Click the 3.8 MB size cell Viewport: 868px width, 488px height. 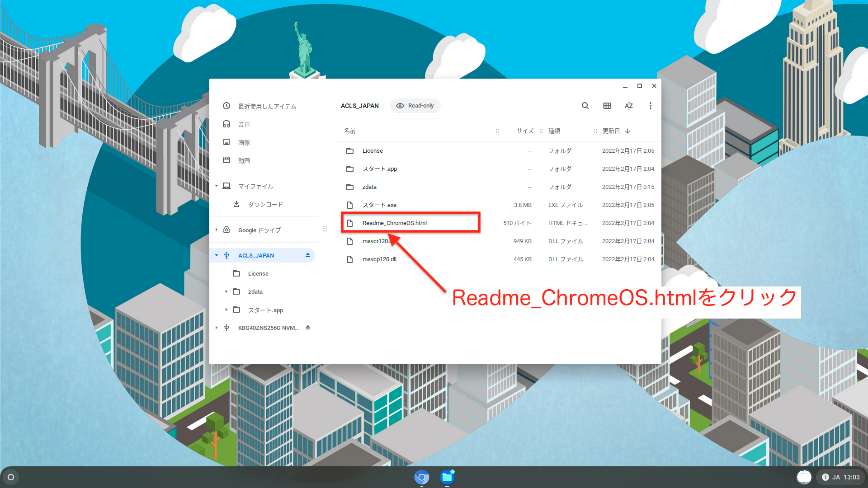[x=523, y=205]
